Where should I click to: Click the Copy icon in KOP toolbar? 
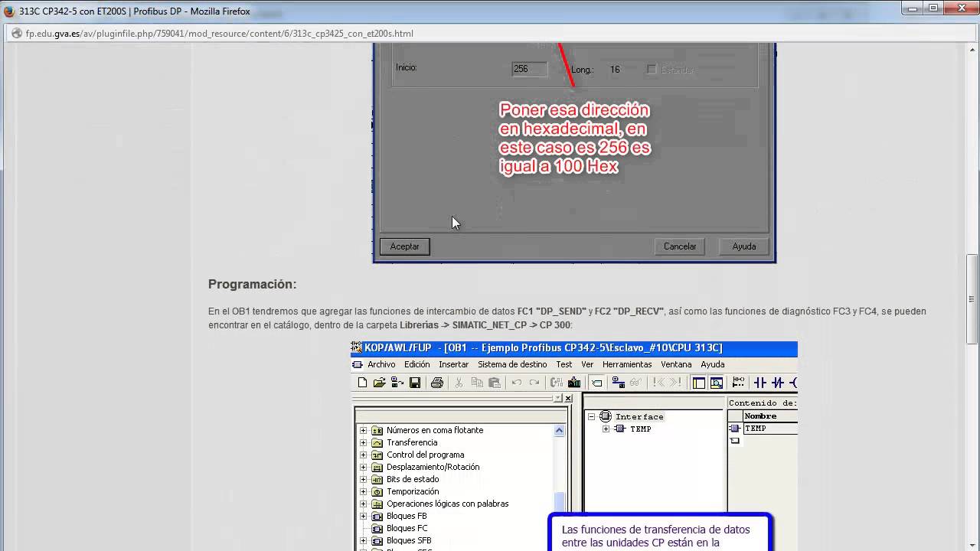pos(477,383)
